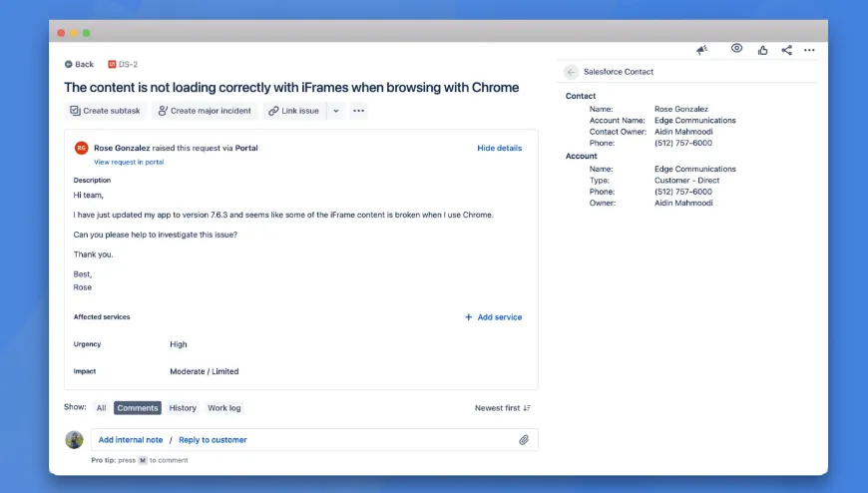This screenshot has width=868, height=493.
Task: Click Add service link
Action: pos(493,317)
